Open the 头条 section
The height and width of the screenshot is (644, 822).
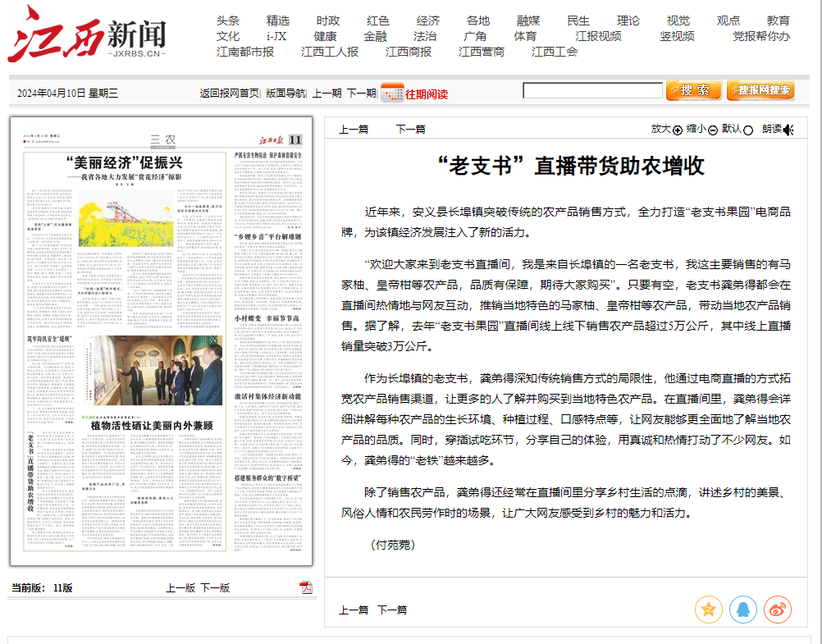pyautogui.click(x=230, y=18)
